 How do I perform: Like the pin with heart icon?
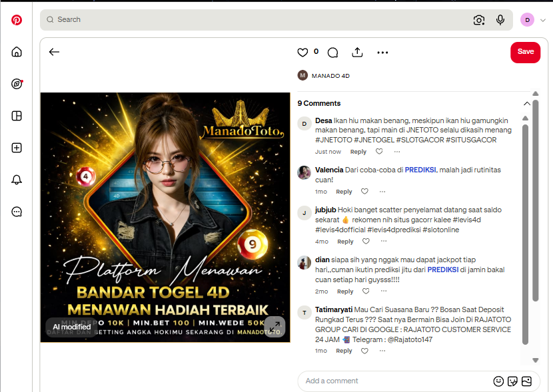click(x=302, y=53)
